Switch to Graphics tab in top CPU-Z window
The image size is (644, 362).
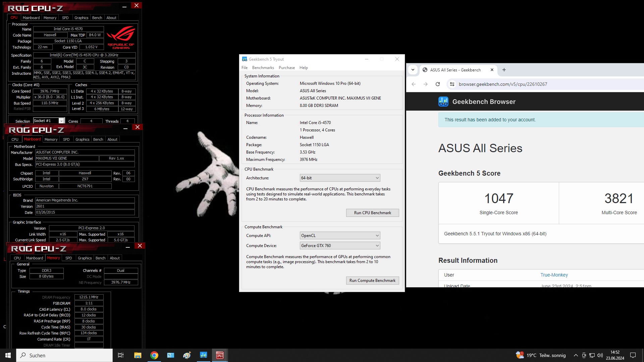81,18
